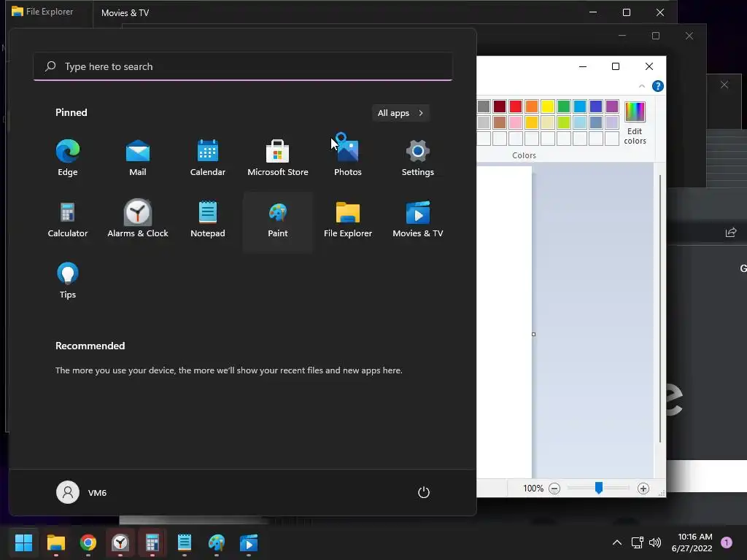Image resolution: width=747 pixels, height=560 pixels.
Task: Select the File Explorer window title tab
Action: pyautogui.click(x=43, y=12)
